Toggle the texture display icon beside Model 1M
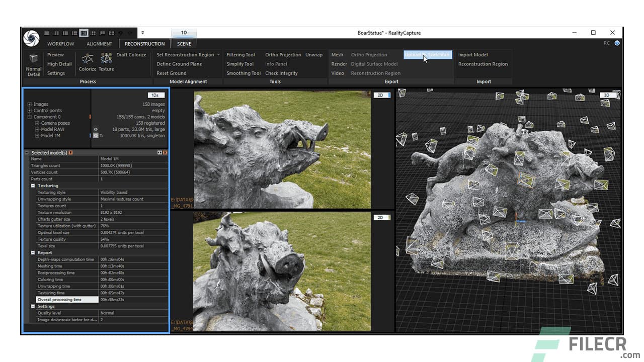This screenshot has height=362, width=644. pos(102,136)
